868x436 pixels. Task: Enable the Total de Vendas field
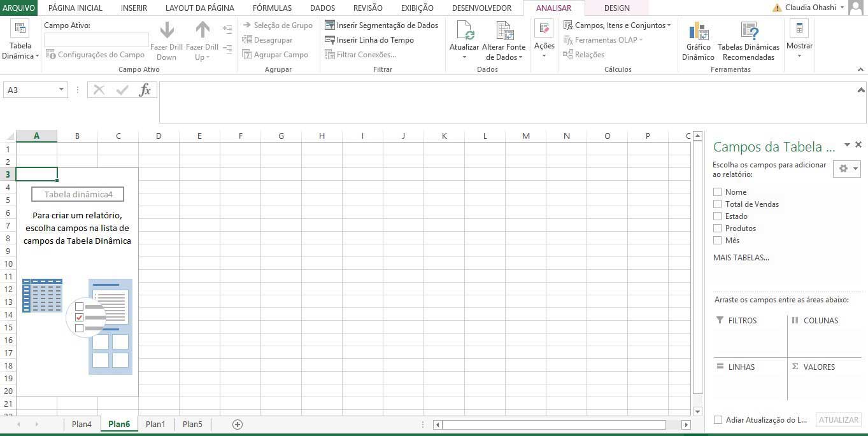click(718, 204)
